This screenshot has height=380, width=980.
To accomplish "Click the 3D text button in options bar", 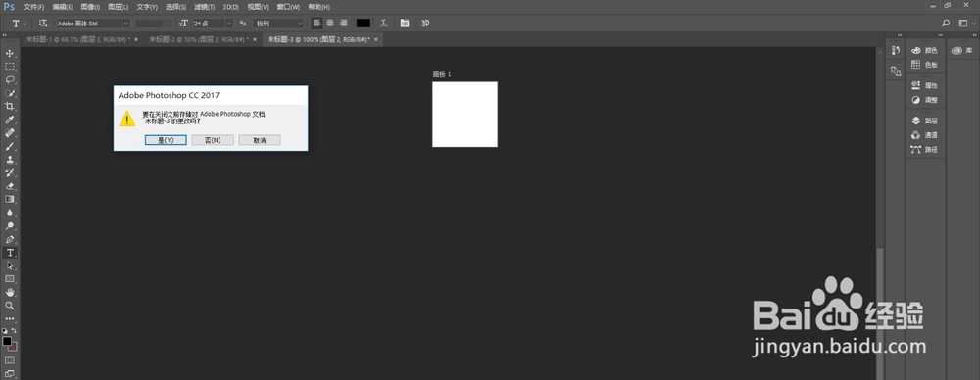I will coord(425,24).
